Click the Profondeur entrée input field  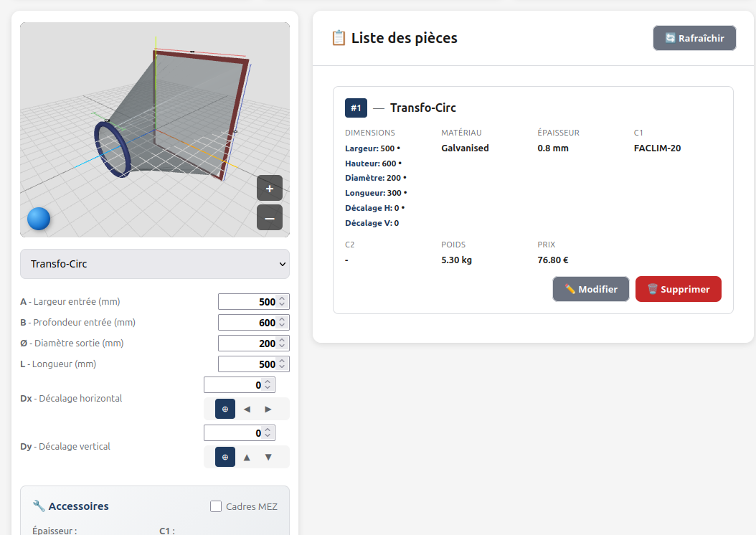247,323
